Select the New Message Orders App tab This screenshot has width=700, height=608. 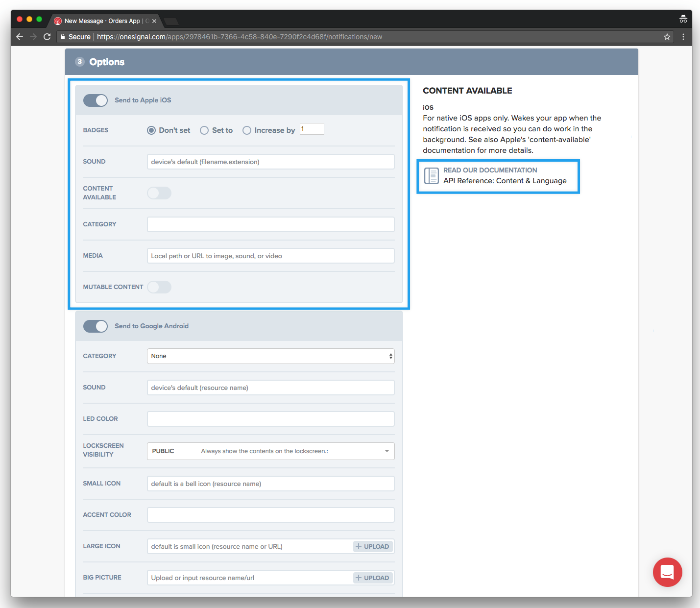tap(106, 21)
